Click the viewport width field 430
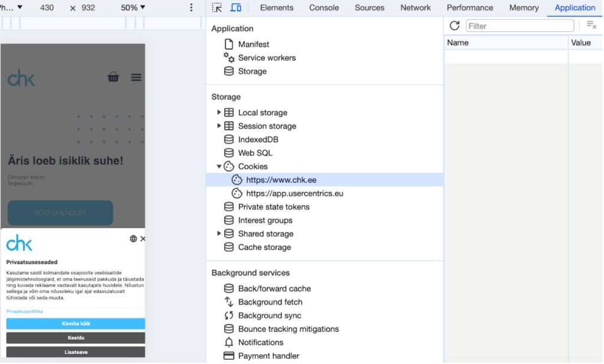604x364 pixels. pyautogui.click(x=47, y=8)
